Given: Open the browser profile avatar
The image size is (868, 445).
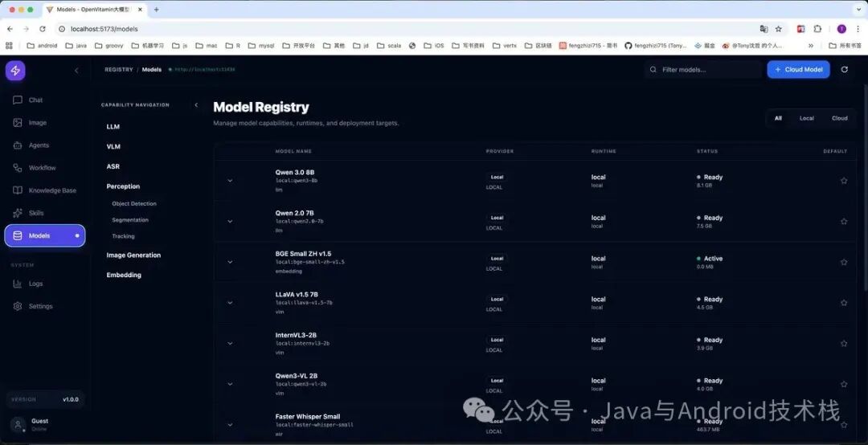Looking at the screenshot, I should (841, 29).
